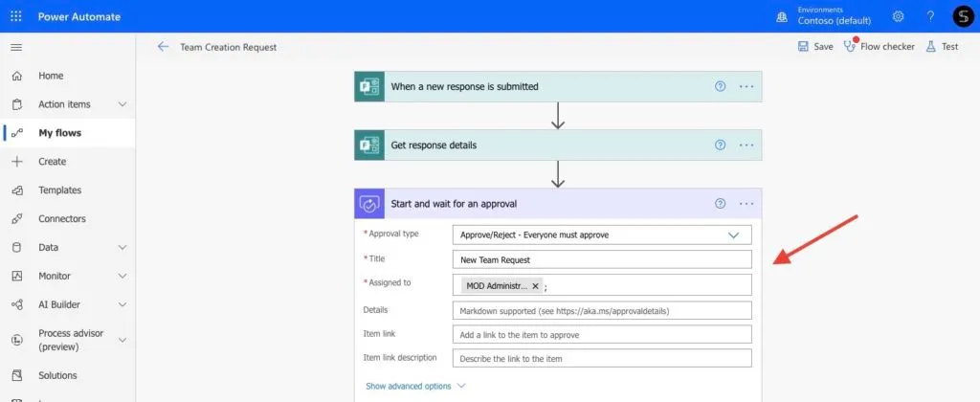Open more options for 'When a new response is submitted'

(x=746, y=86)
